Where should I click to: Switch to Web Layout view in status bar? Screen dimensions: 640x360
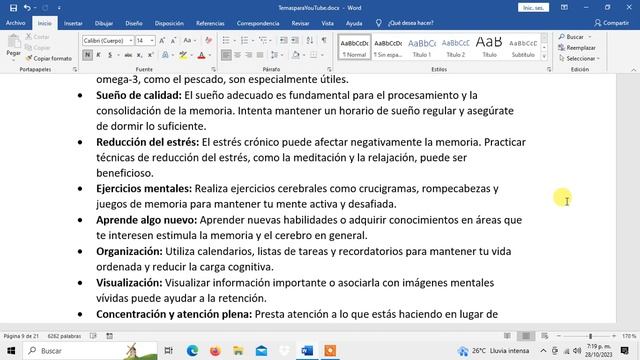tap(544, 336)
